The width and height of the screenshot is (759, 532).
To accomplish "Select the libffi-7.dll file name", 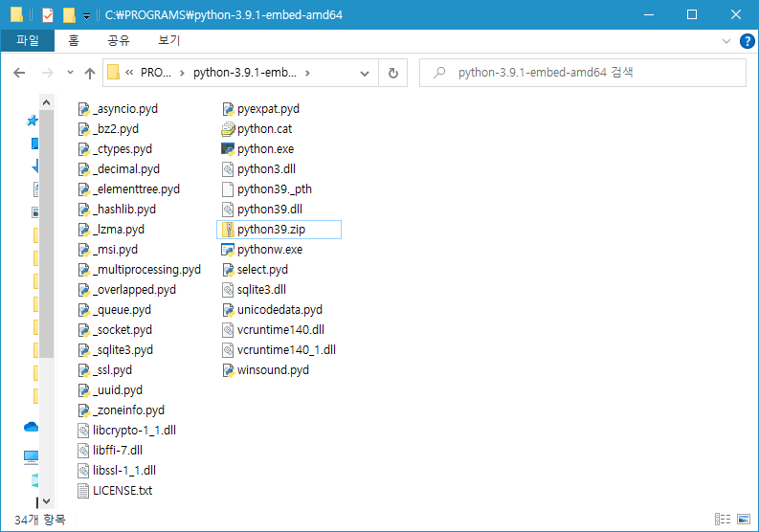I will (118, 451).
